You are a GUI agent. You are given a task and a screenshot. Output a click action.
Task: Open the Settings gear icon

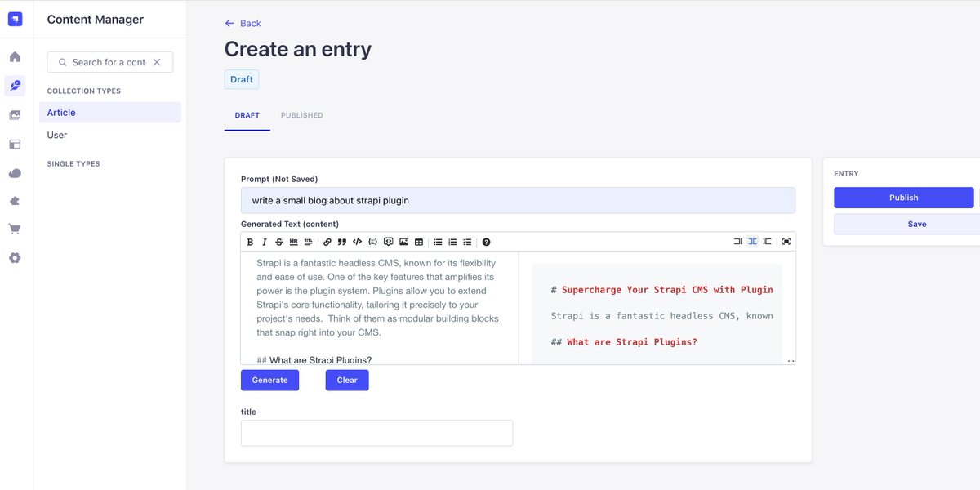pyautogui.click(x=15, y=258)
